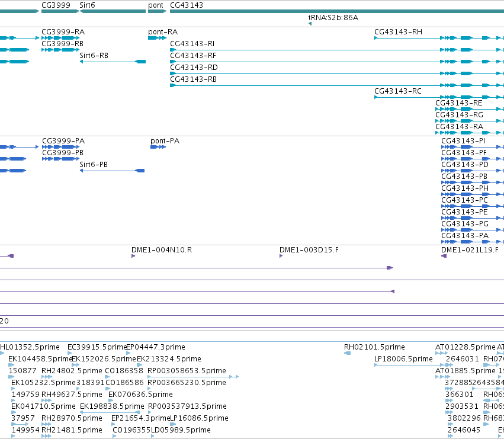Click EST RH21481.5prime label
504x439 pixels.
click(x=72, y=430)
